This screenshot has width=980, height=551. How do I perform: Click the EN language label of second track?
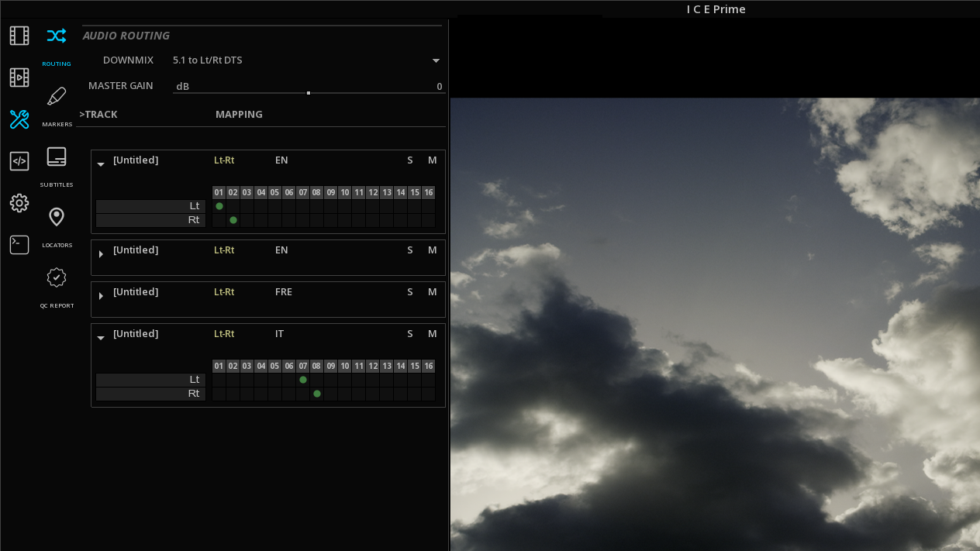(x=281, y=250)
